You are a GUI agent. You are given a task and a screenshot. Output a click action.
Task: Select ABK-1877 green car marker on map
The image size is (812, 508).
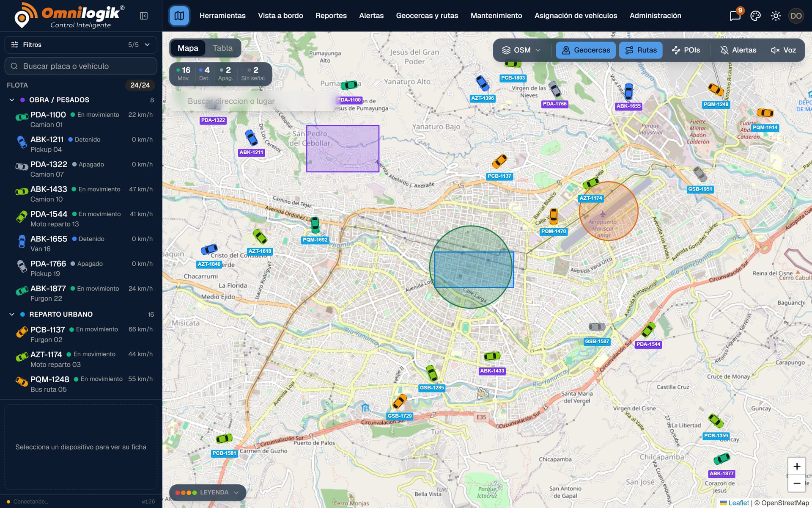click(x=721, y=458)
